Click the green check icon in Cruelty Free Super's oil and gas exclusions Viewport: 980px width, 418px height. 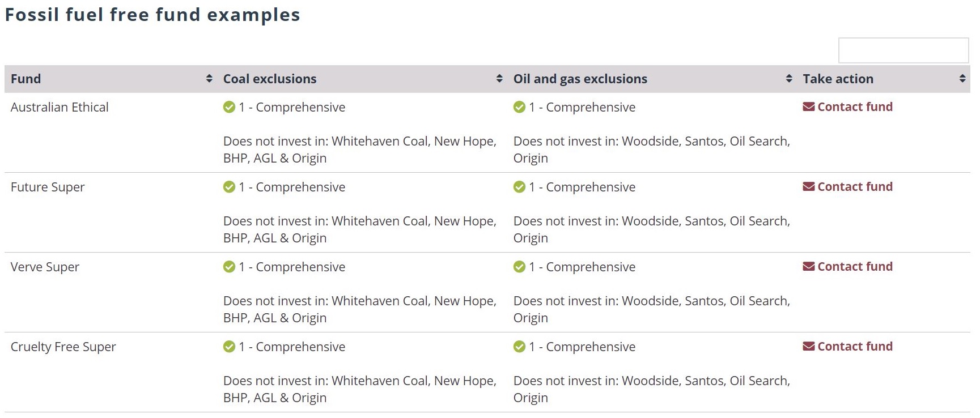click(519, 347)
